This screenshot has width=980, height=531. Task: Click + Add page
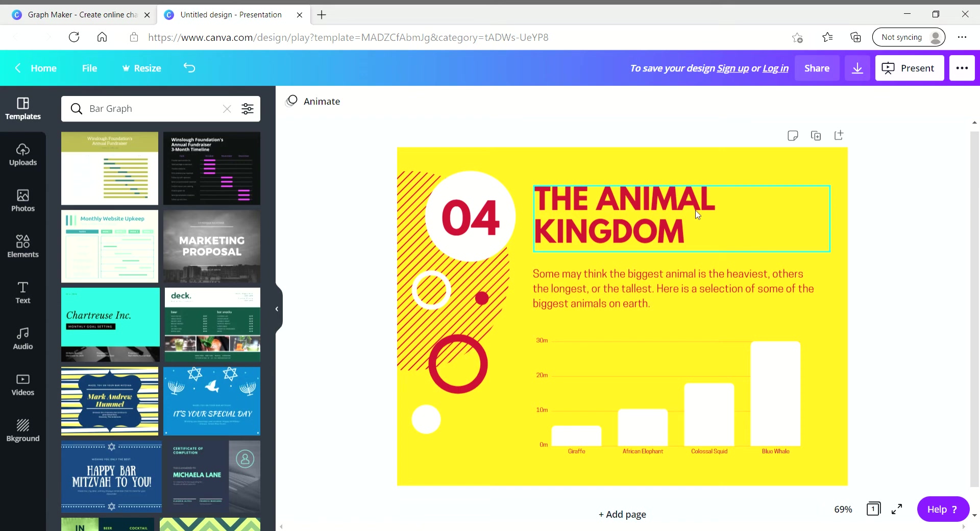tap(622, 514)
